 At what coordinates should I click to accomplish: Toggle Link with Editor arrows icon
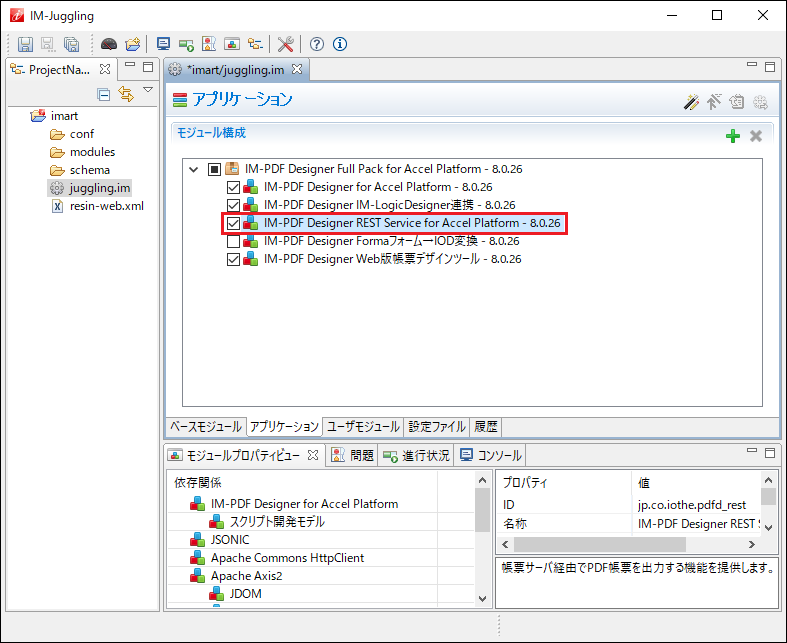pos(125,94)
